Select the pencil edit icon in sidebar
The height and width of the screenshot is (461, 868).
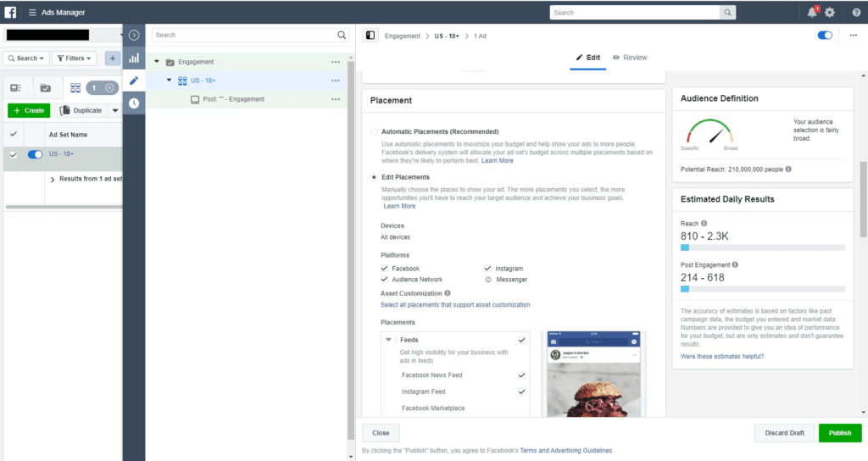click(x=134, y=81)
